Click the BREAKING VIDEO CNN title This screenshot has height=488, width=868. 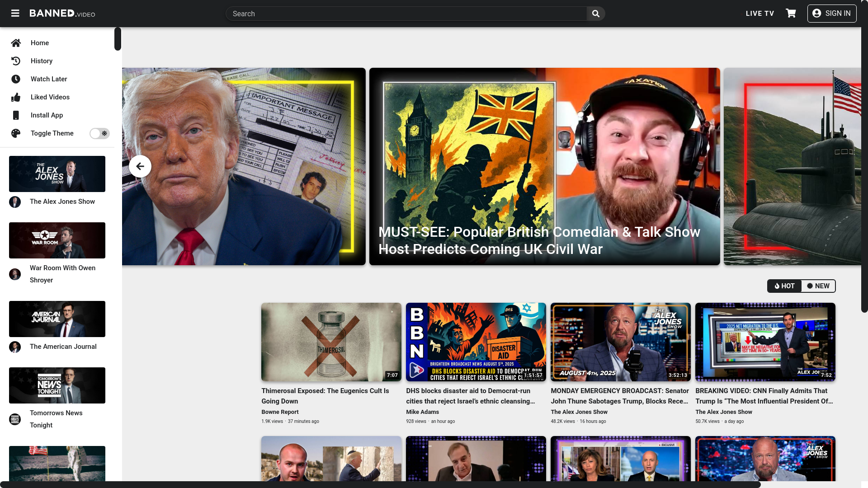point(764,396)
